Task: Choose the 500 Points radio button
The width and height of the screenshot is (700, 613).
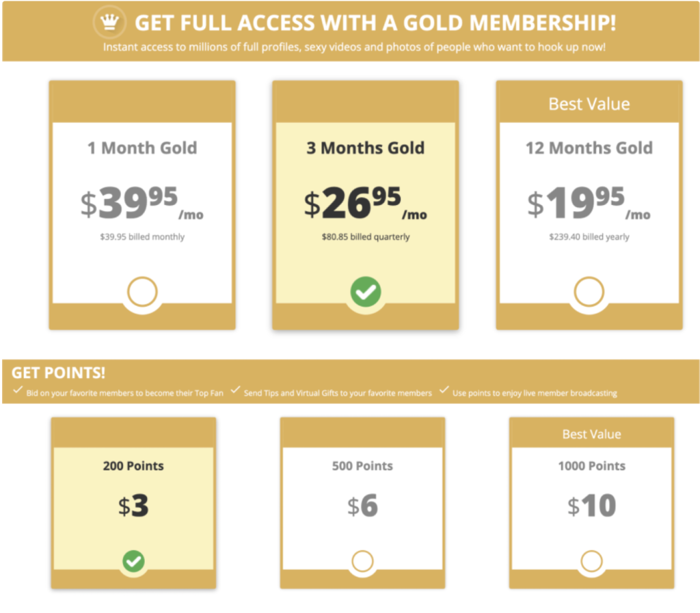Action: 362,562
